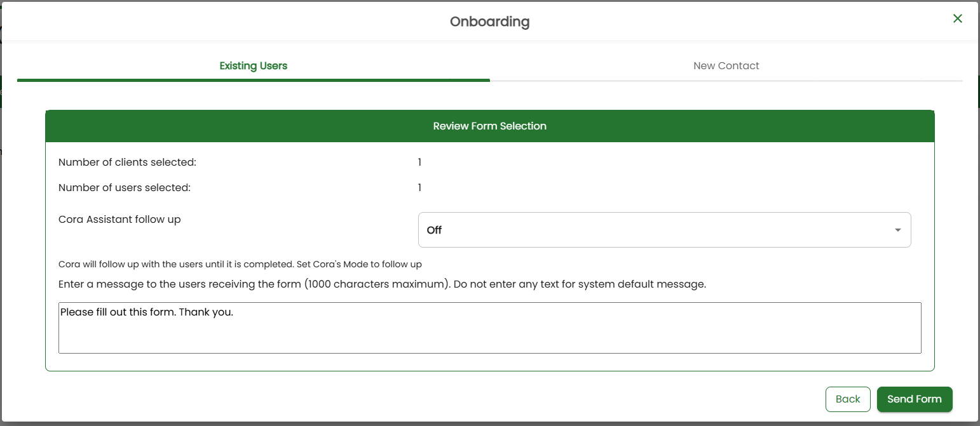Select the 'Off' value shown in the dropdown
This screenshot has width=980, height=426.
pos(435,230)
